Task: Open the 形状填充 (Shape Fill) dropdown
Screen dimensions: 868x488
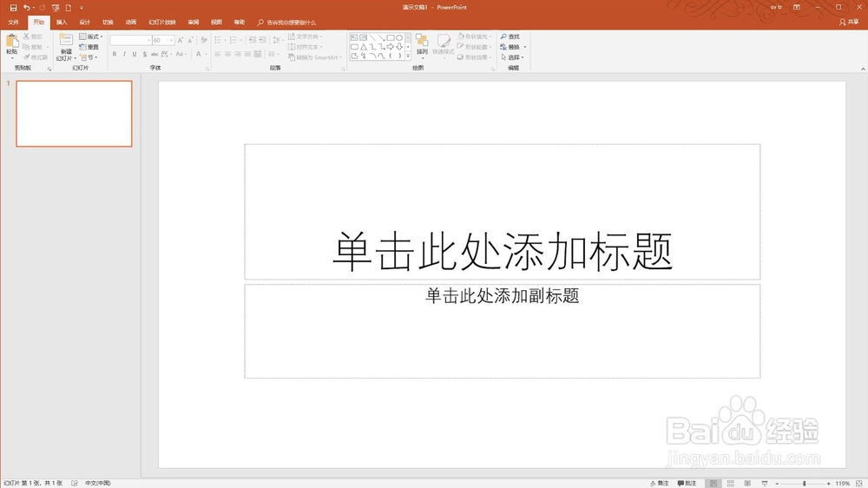Action: coord(475,36)
